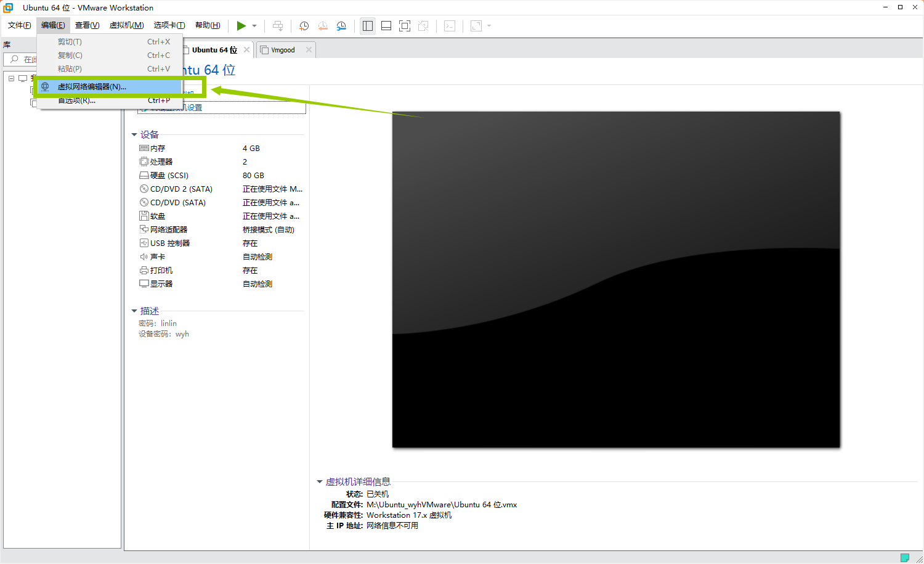Screen dimensions: 924x564
Task: Click the 内存 device icon
Action: pos(144,149)
